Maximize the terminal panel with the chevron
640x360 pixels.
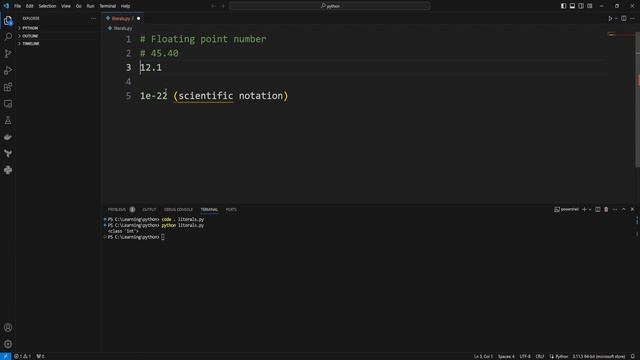click(623, 209)
